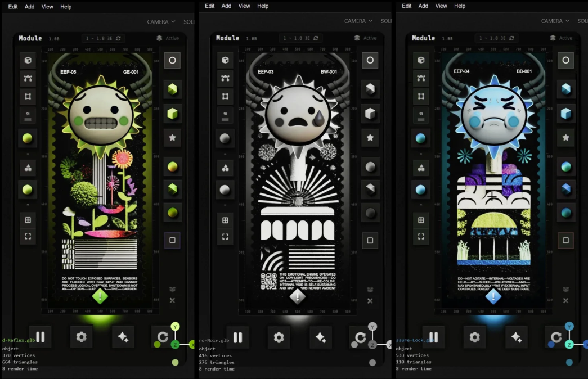Open settings gear in green module
Screen dimensions: 588x379
82,337
